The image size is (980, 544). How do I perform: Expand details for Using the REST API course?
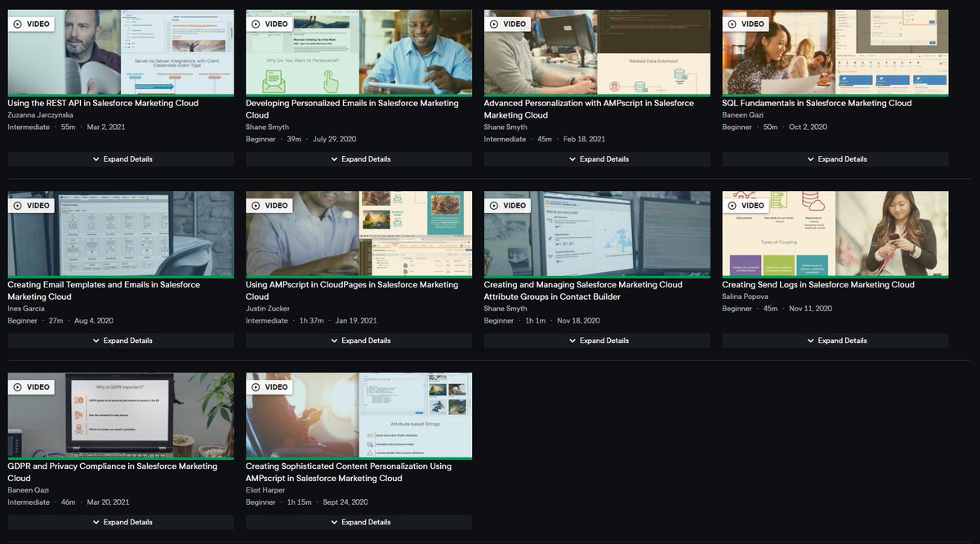121,159
